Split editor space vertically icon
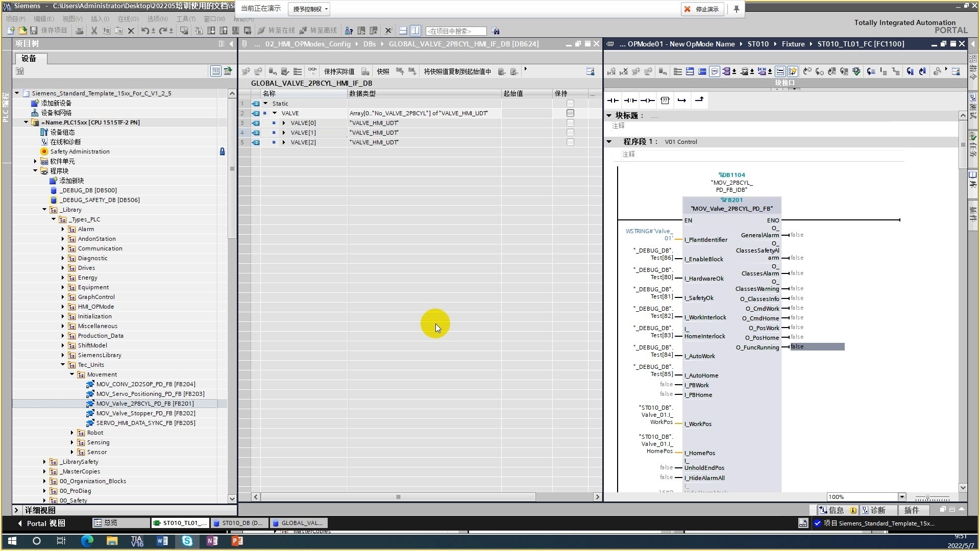980x551 pixels. pyautogui.click(x=415, y=31)
